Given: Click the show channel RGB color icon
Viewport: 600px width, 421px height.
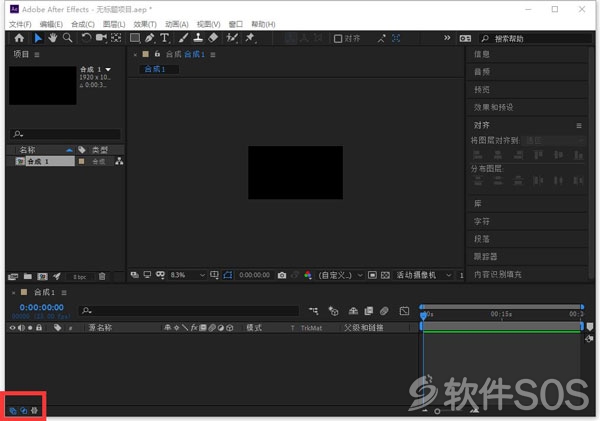Looking at the screenshot, I should tap(308, 275).
